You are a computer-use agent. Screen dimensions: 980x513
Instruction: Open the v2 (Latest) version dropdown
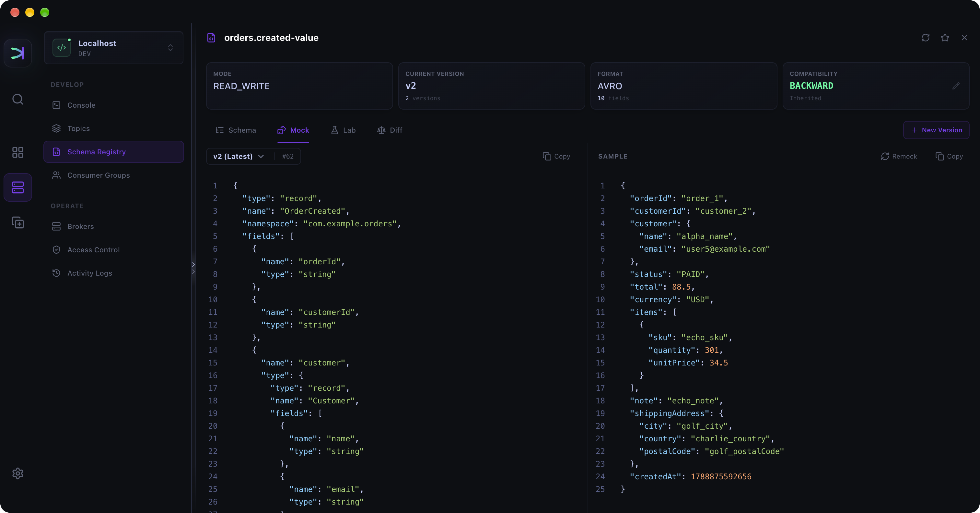click(239, 156)
